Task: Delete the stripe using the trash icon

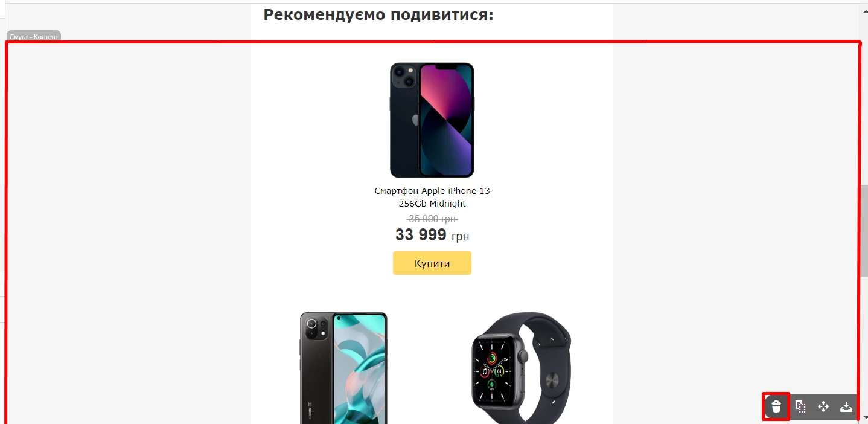Action: [776, 406]
